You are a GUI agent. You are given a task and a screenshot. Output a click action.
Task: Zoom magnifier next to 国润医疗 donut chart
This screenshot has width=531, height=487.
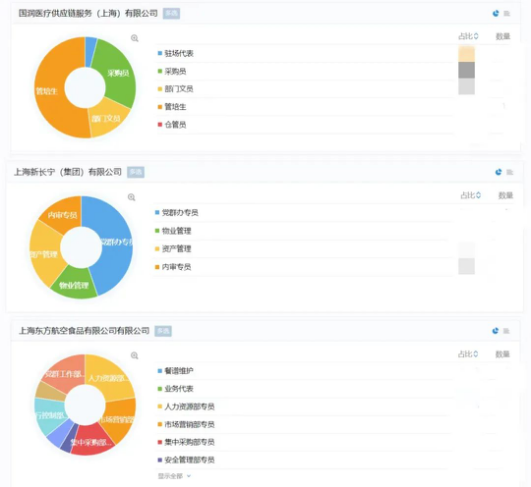pos(134,38)
